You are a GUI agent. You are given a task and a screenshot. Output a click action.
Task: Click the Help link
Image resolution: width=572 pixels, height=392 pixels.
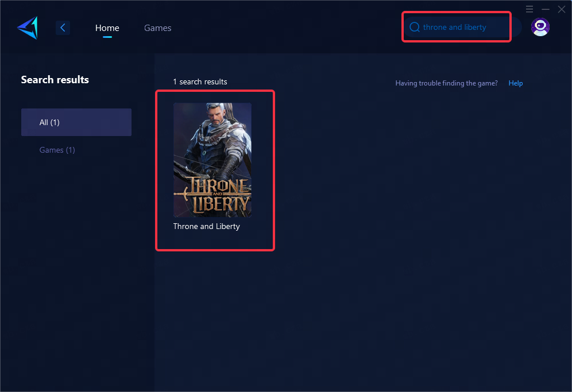[516, 83]
